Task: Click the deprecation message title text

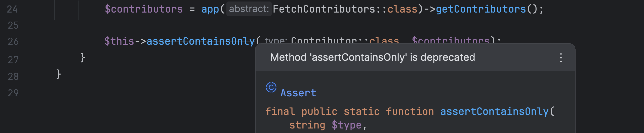Action: pyautogui.click(x=373, y=57)
